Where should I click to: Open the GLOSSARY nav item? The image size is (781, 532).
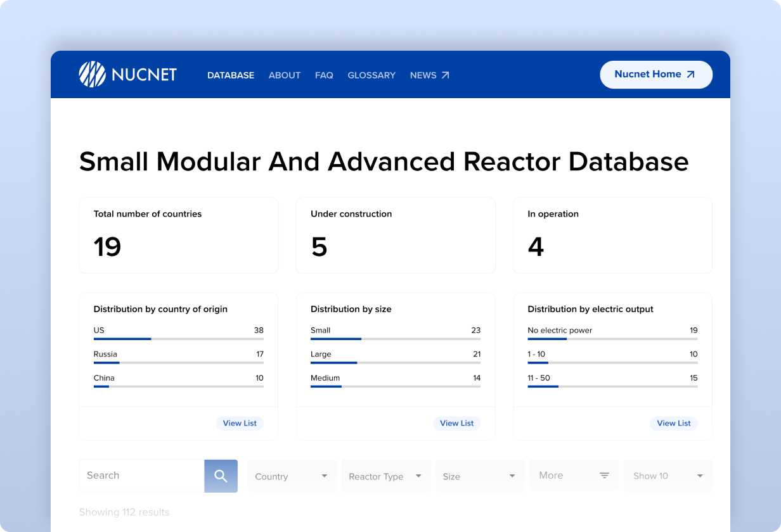click(x=371, y=75)
